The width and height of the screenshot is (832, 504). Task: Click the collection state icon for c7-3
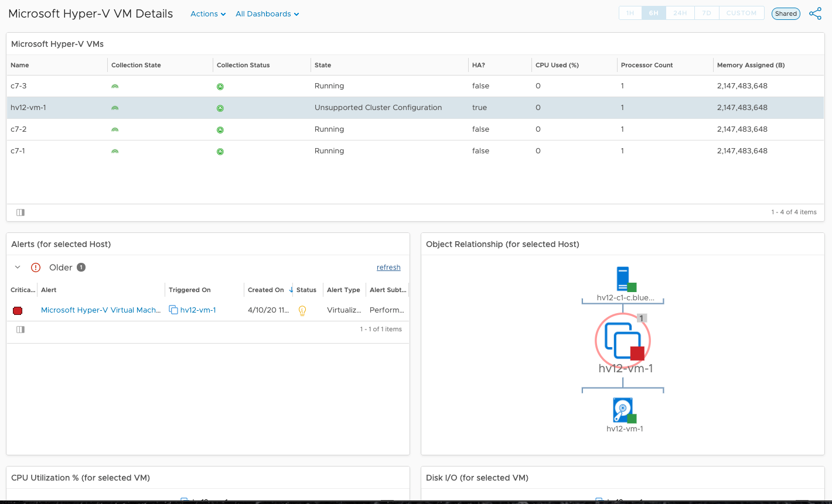coord(115,86)
